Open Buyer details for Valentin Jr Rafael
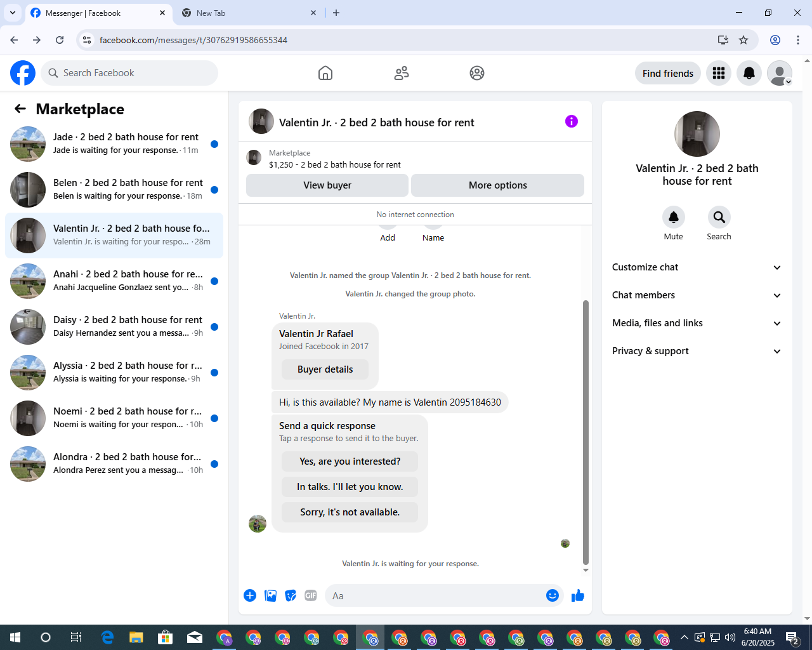The image size is (812, 650). click(x=325, y=369)
